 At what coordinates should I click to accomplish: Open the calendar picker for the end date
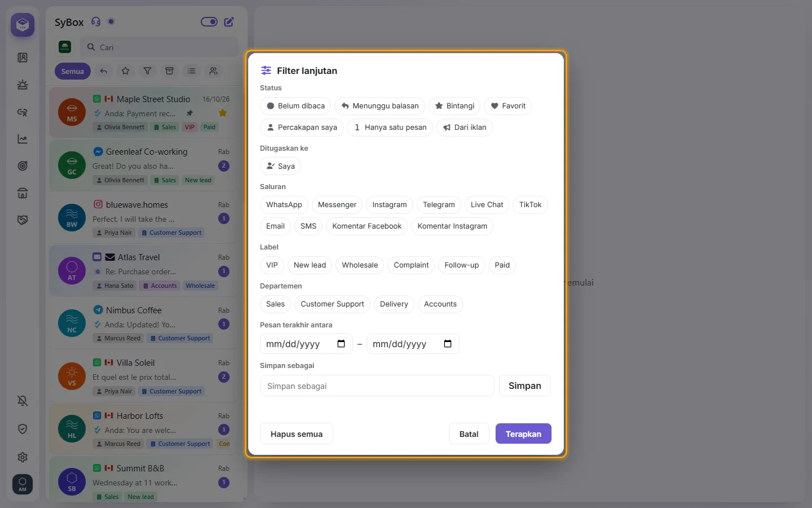click(448, 344)
